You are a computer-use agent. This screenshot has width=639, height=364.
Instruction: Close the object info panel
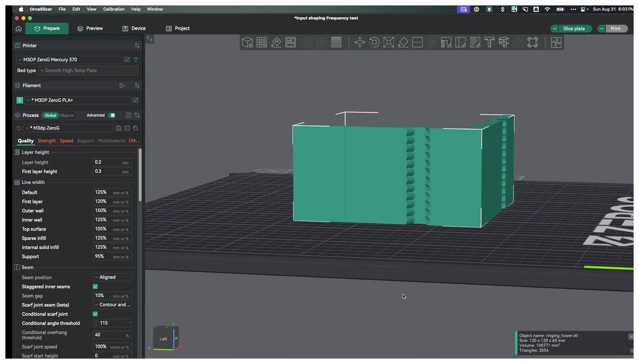pyautogui.click(x=631, y=337)
